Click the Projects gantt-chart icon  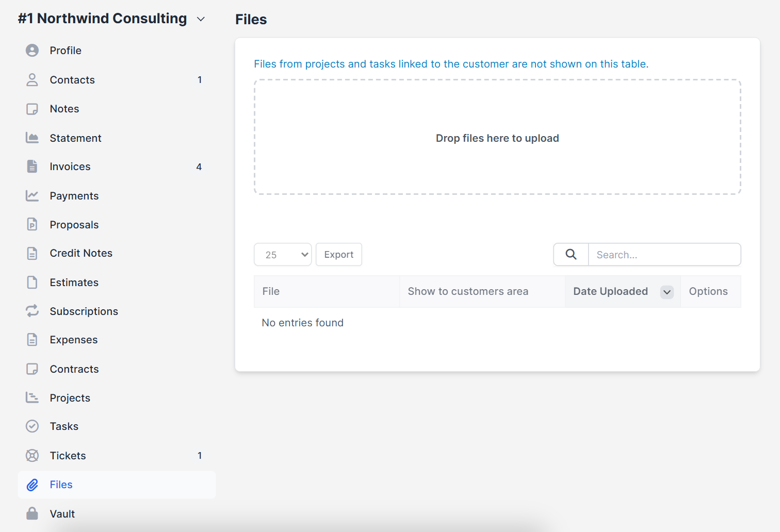pos(32,397)
